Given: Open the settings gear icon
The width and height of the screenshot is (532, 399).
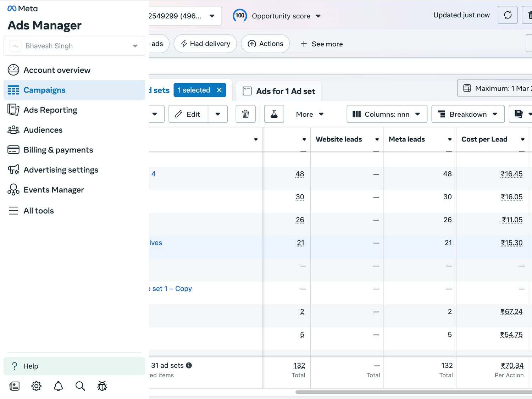Looking at the screenshot, I should click(36, 386).
